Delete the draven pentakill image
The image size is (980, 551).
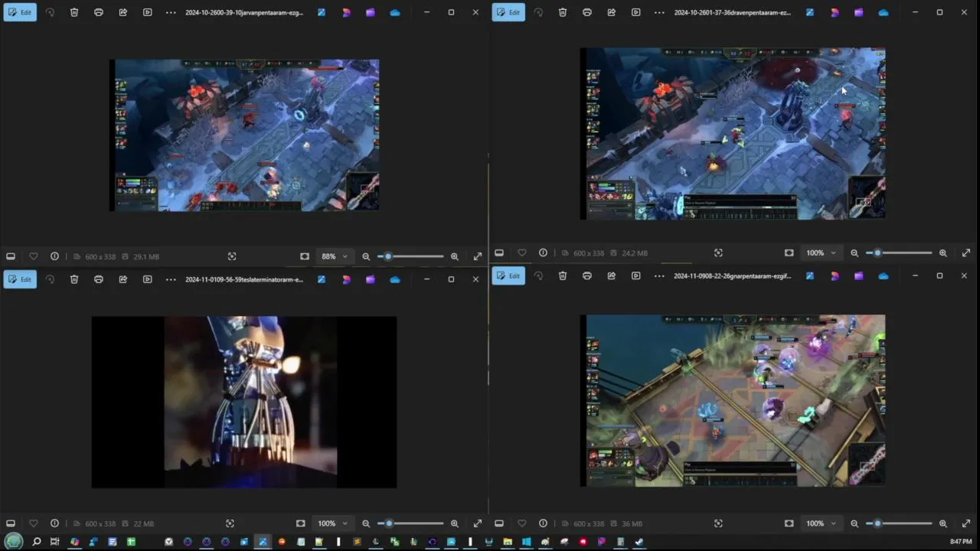pos(563,12)
